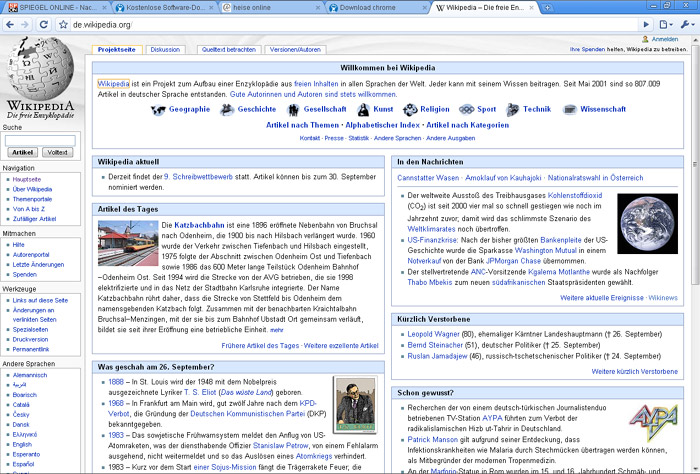Open the Katzbachbahn article link
Screen dimensions: 700x474
pos(199,225)
